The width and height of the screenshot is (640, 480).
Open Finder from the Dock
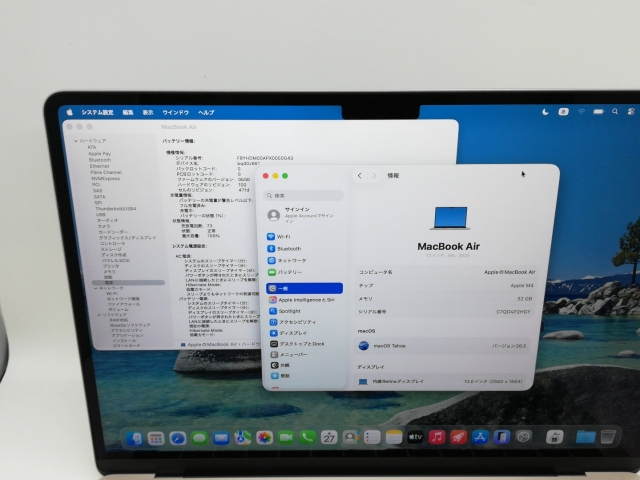point(134,439)
